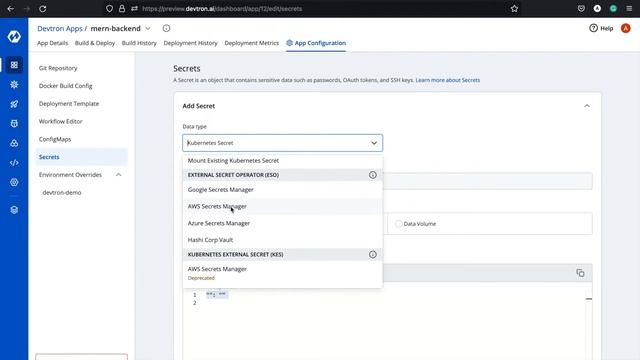Open the Applications grid icon in sidebar

[x=14, y=65]
